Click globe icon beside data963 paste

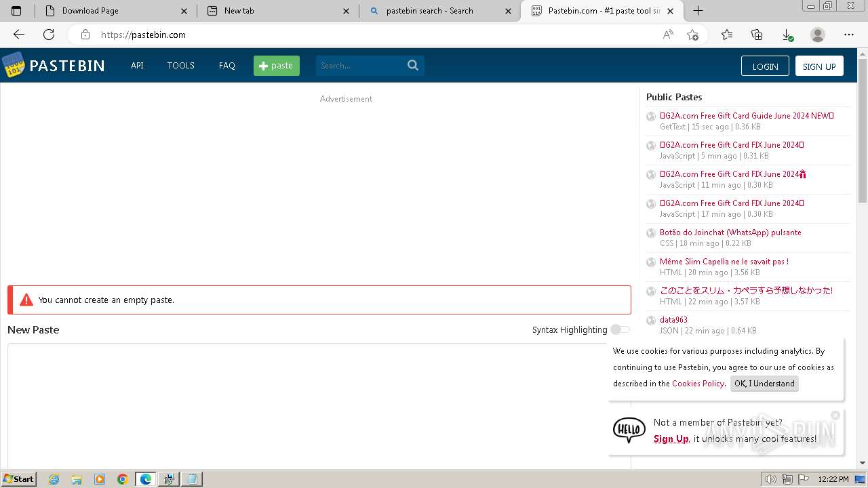(651, 321)
